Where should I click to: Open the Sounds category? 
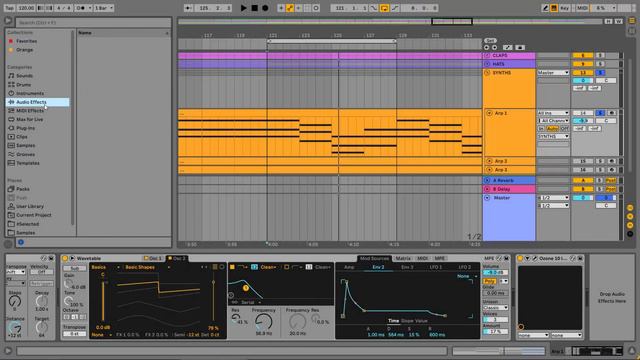24,76
